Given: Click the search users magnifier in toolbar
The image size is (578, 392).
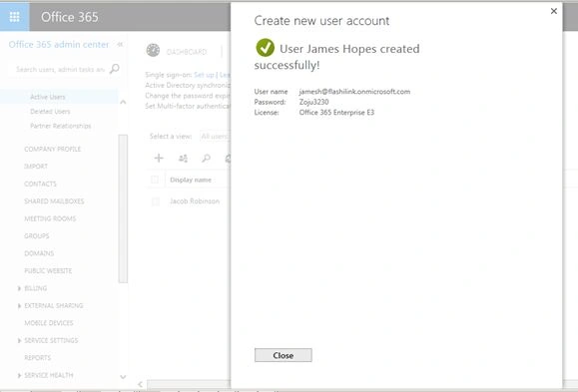Looking at the screenshot, I should click(x=206, y=159).
